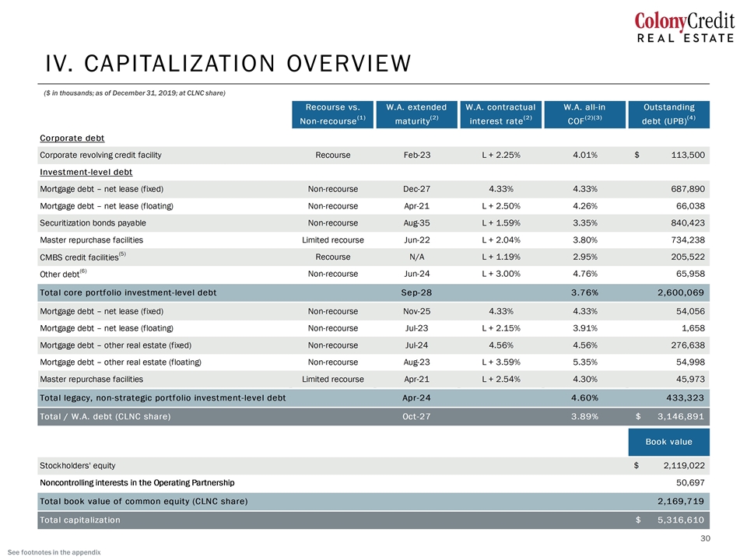Screen dimensions: 747x560
Task: Click the Colony Credit Real Estate logo
Action: pos(685,28)
